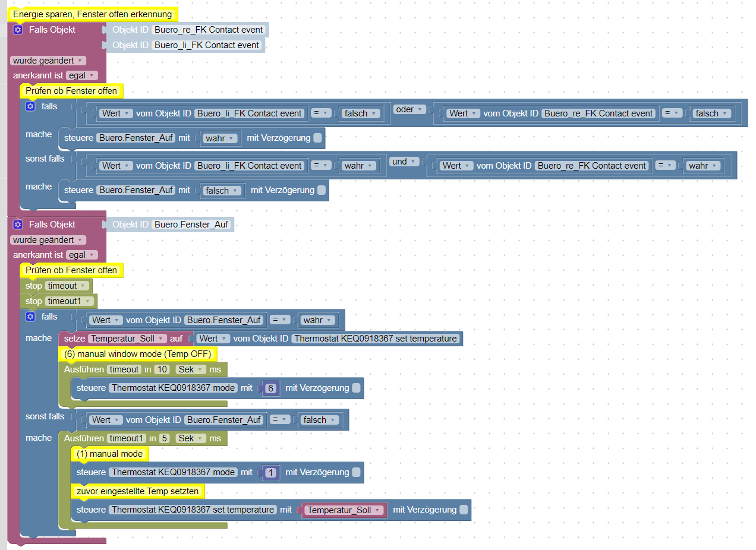Open timeout name dropdown in Ausführen in 10 Sek
756x550 pixels.
(x=124, y=369)
